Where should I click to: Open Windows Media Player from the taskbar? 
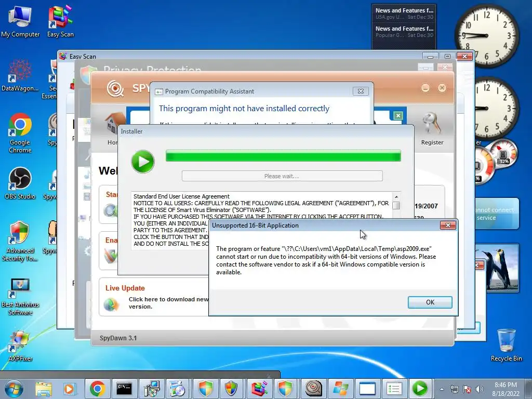70,389
